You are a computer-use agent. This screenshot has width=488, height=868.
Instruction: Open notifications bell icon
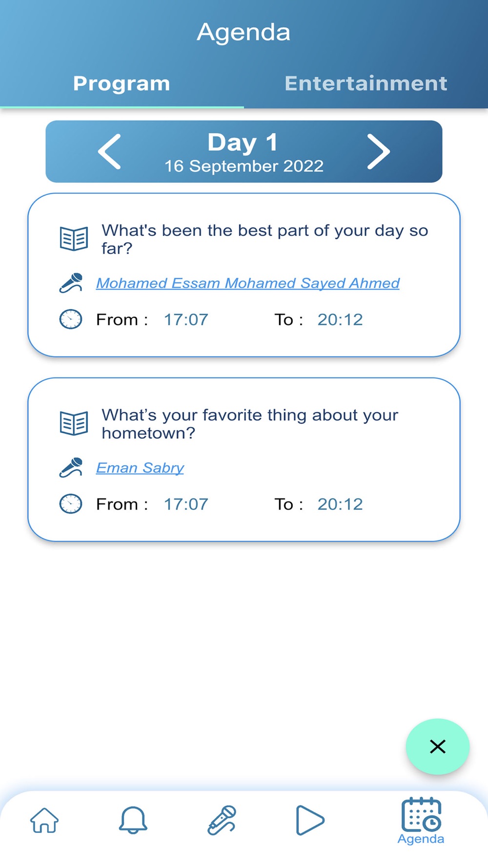coord(133,820)
